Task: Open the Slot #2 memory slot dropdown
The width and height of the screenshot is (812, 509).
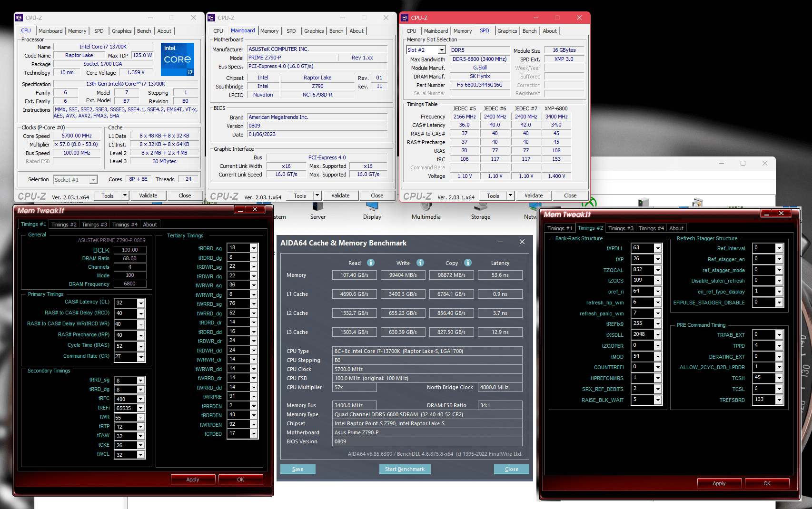Action: point(442,50)
